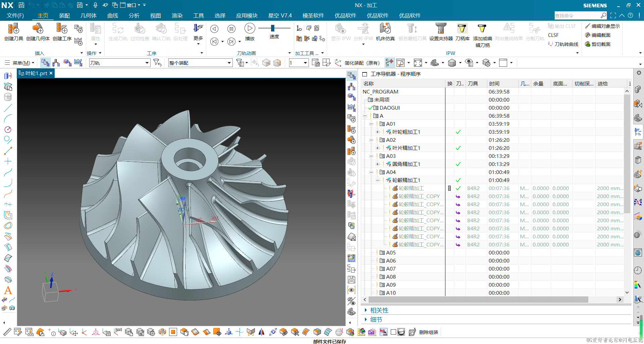Open the Menu (菜单) dropdown
Viewport: 644px width, 344px height.
pyautogui.click(x=20, y=63)
